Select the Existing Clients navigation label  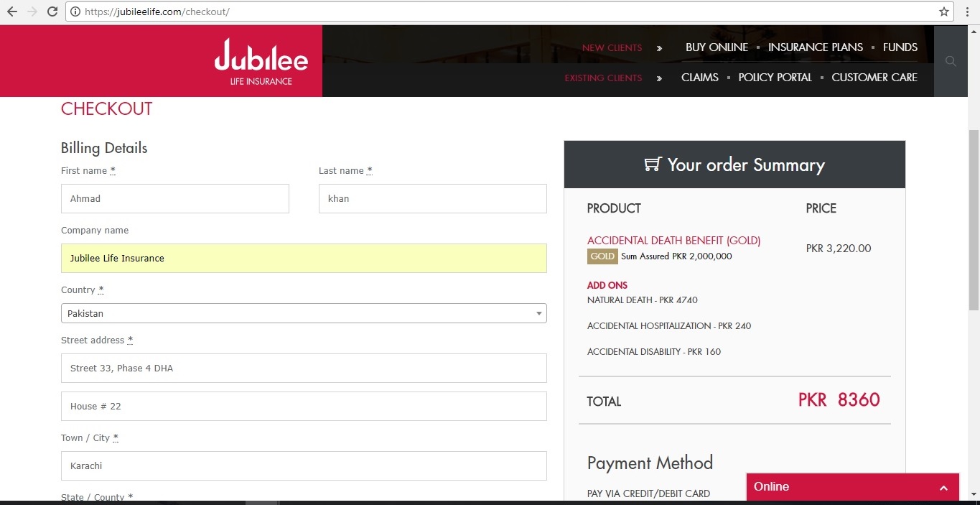click(x=604, y=78)
